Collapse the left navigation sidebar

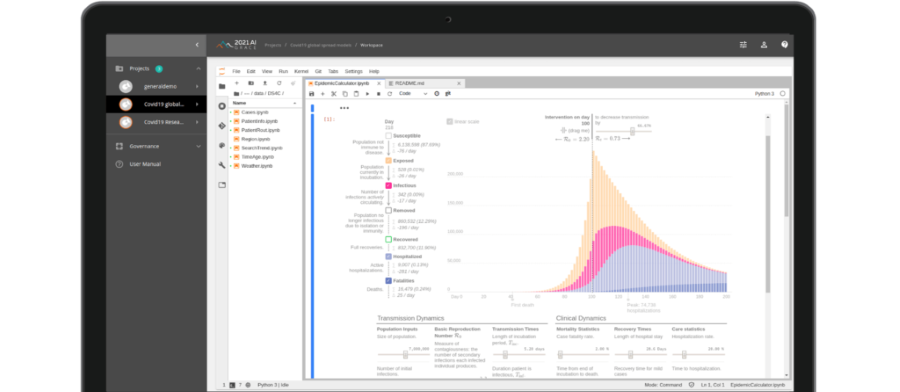197,45
